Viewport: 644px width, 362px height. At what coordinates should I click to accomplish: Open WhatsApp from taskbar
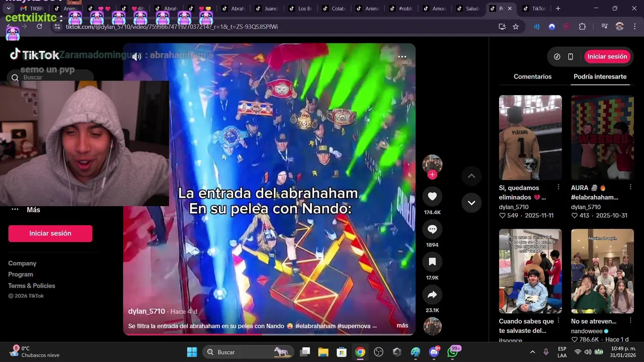pyautogui.click(x=453, y=352)
